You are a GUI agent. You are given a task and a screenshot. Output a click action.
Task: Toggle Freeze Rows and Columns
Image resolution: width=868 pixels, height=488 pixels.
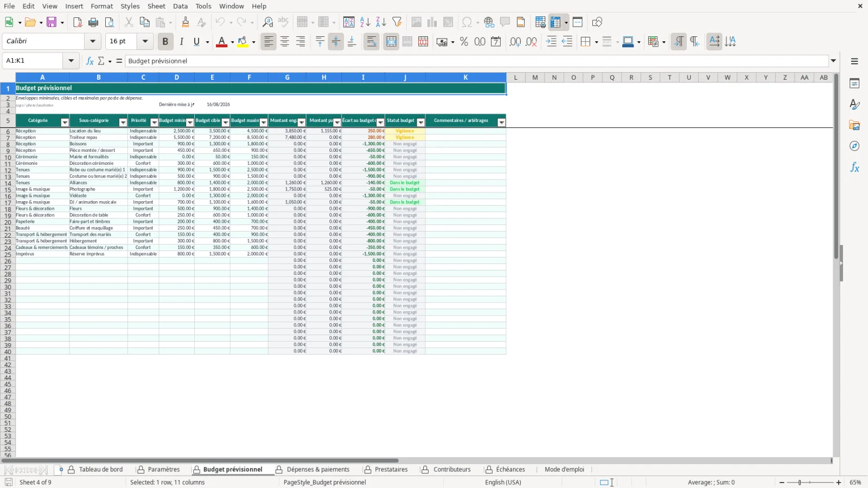(555, 22)
